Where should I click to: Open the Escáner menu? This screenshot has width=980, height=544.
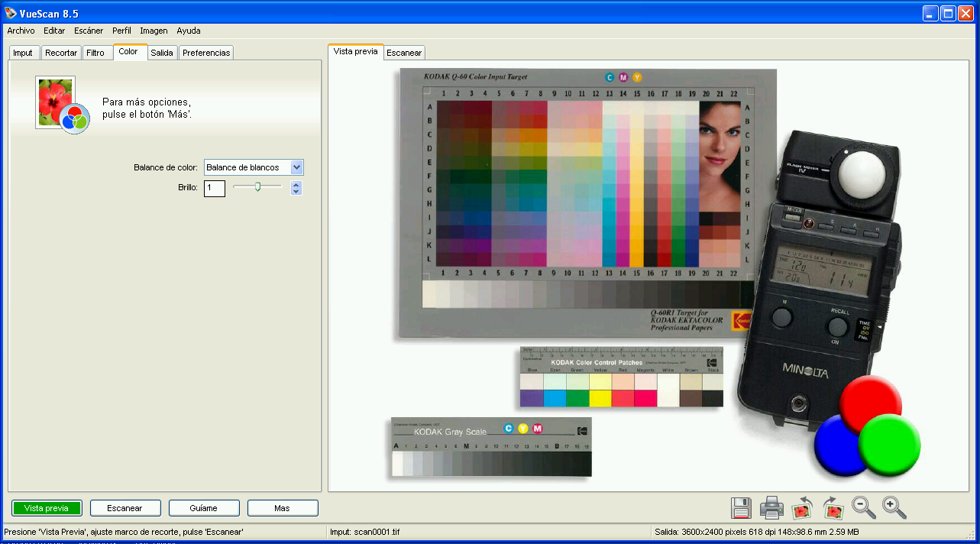89,31
